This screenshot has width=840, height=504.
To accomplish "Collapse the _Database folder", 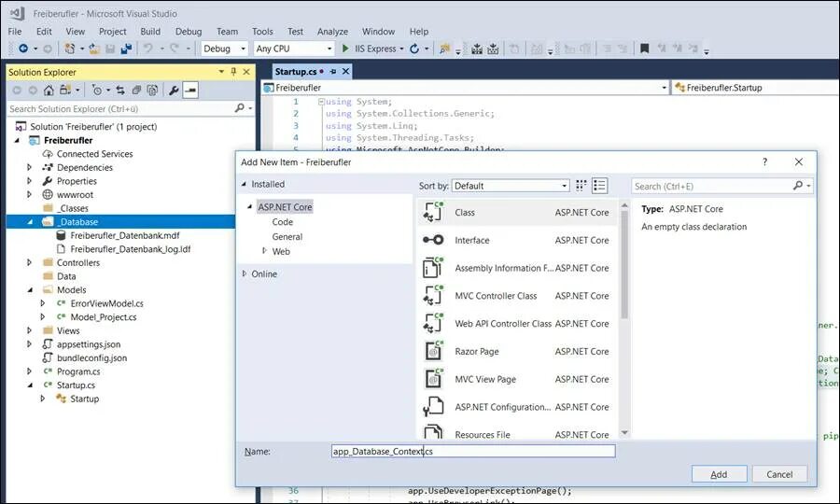I will coord(30,222).
